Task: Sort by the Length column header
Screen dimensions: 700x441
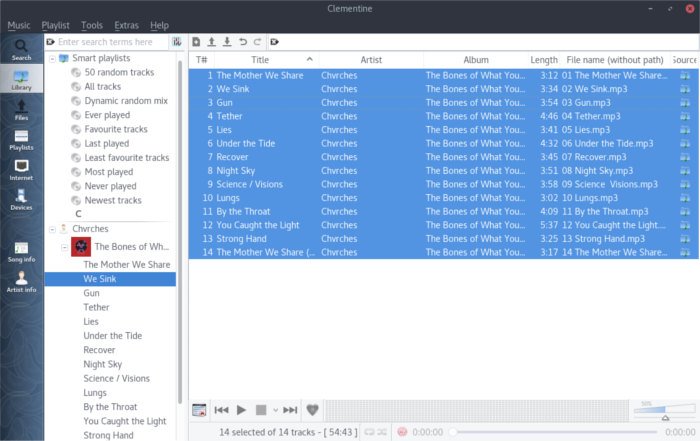Action: tap(544, 60)
